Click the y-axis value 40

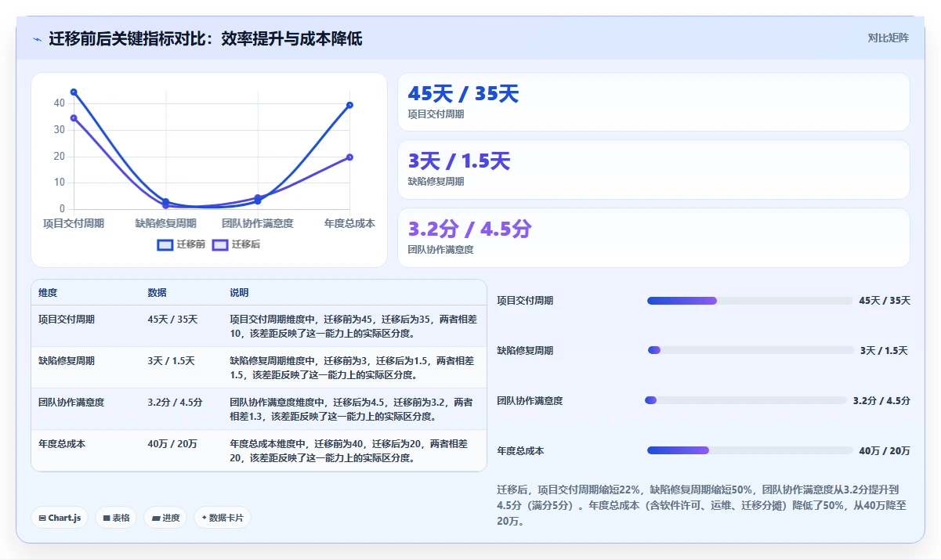coord(60,103)
